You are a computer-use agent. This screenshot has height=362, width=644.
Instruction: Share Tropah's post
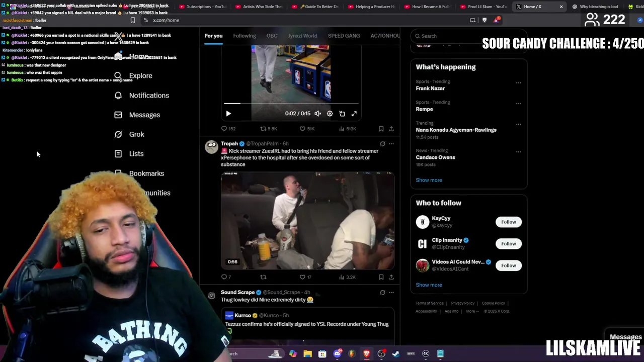[391, 277]
